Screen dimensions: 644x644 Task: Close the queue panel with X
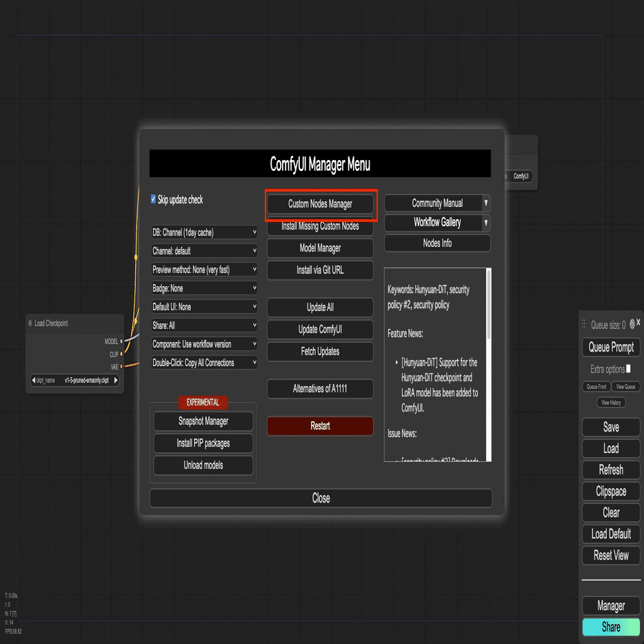[x=638, y=323]
